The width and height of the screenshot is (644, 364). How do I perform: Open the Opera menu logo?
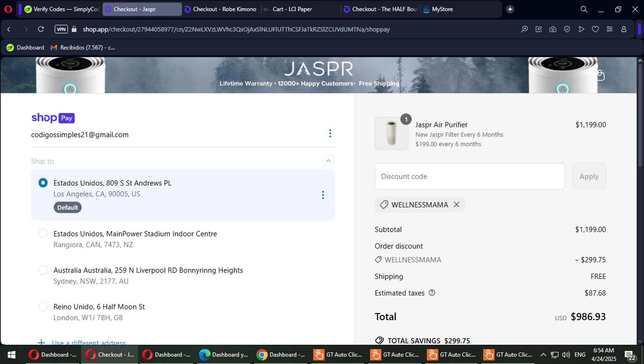point(8,9)
